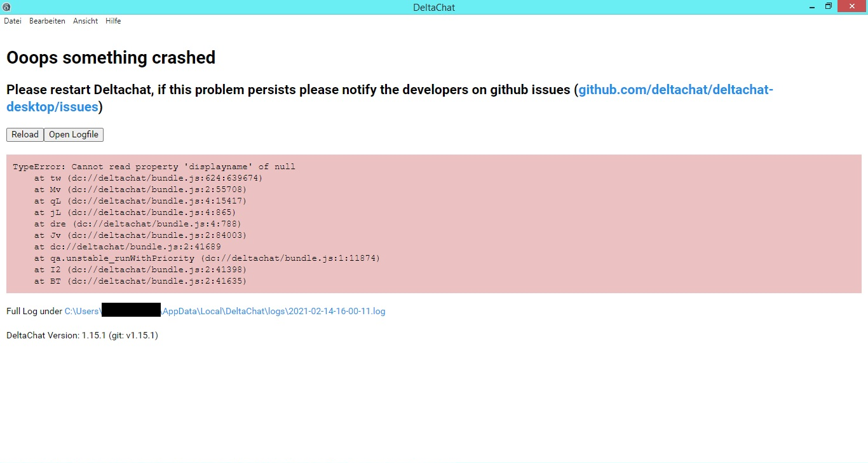Click the 'at Mv' stack trace line
The height and width of the screenshot is (463, 868).
(x=140, y=190)
